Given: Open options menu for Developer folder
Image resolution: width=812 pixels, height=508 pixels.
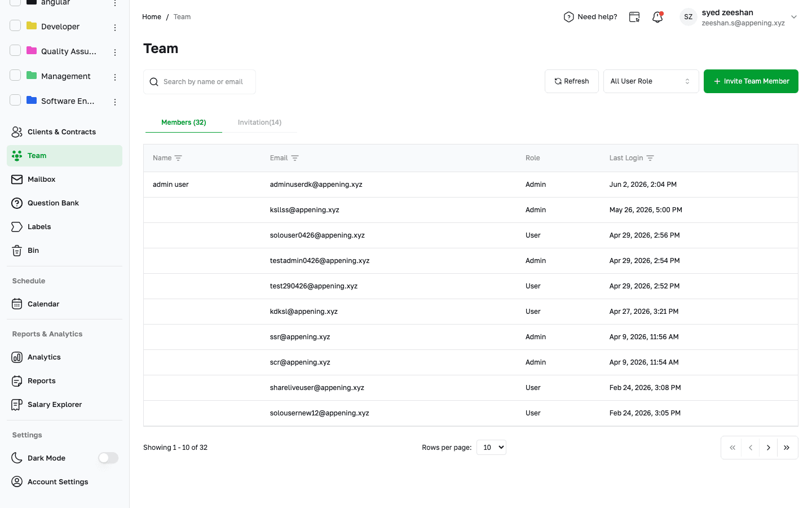Looking at the screenshot, I should tap(115, 28).
